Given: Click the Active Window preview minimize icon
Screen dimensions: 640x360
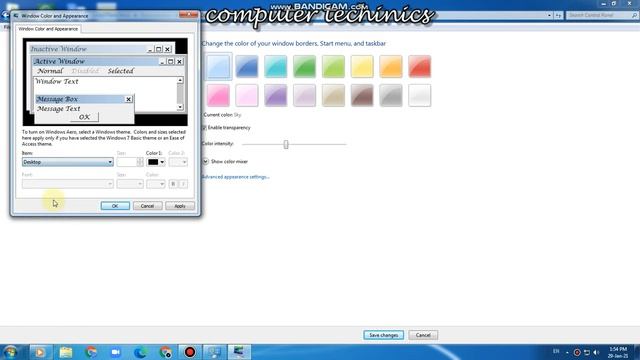Looking at the screenshot, I should (162, 61).
